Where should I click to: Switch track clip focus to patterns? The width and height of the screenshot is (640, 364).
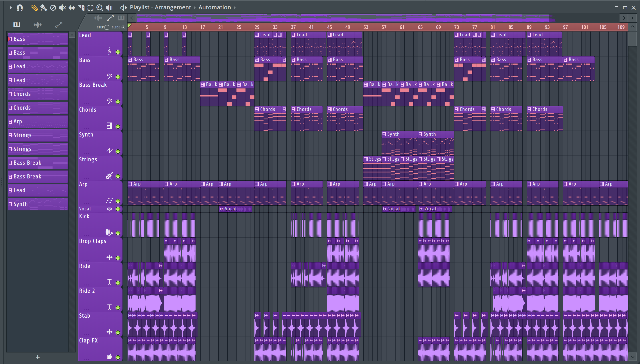click(121, 18)
